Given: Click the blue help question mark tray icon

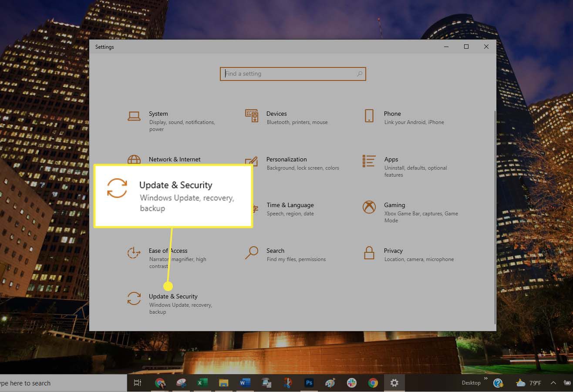Looking at the screenshot, I should coord(498,383).
